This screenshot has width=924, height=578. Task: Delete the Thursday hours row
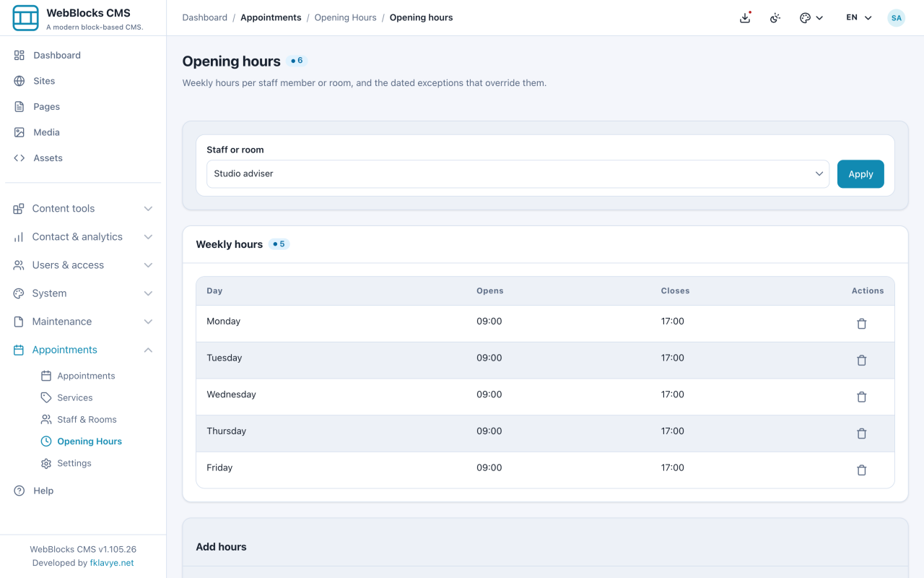click(x=861, y=433)
